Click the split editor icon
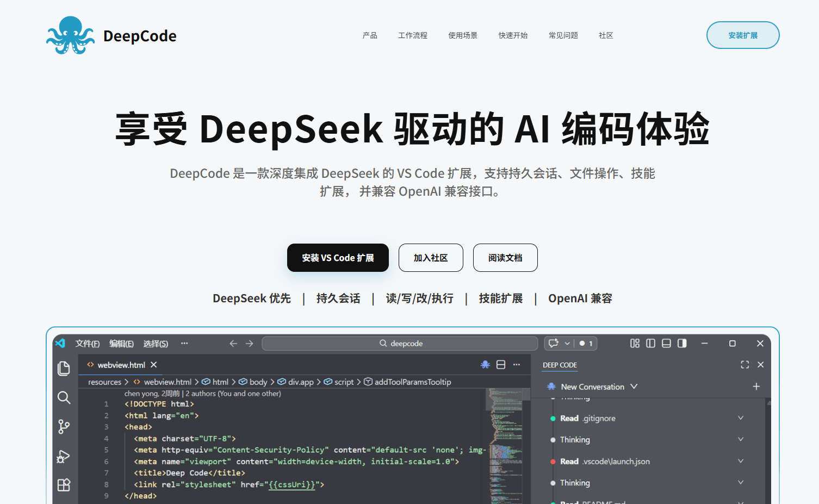The width and height of the screenshot is (819, 504). pyautogui.click(x=501, y=364)
